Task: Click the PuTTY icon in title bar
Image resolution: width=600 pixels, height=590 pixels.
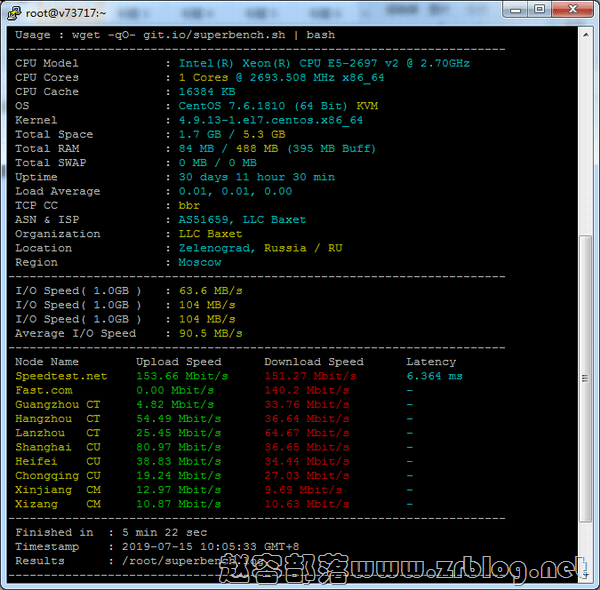Action: (14, 13)
